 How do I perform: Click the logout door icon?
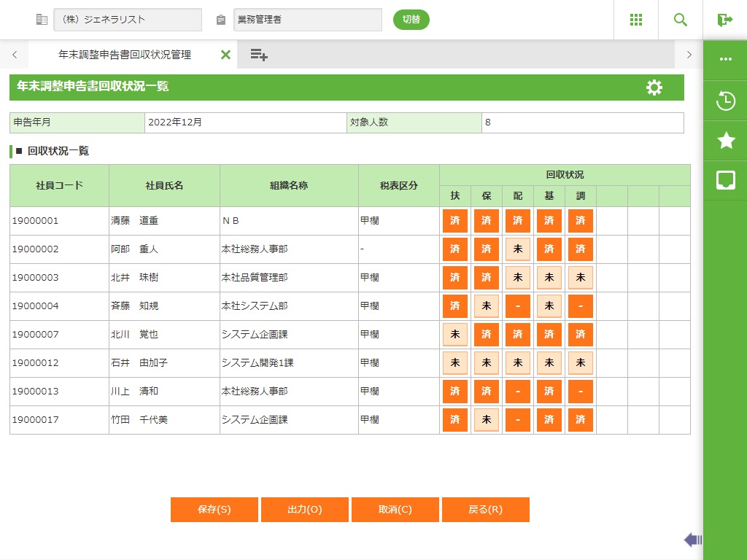tap(724, 20)
